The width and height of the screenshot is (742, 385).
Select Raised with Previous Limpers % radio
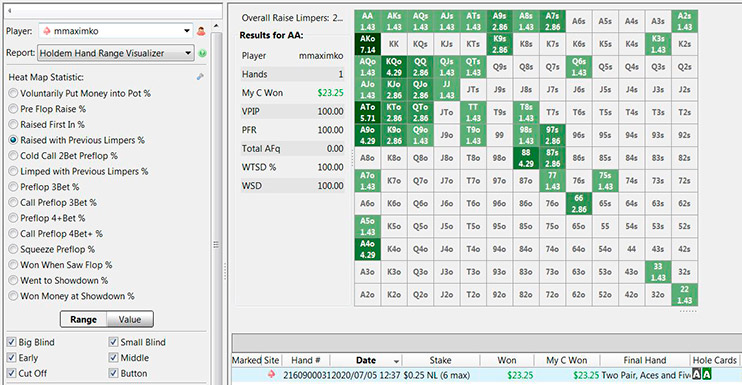click(13, 140)
